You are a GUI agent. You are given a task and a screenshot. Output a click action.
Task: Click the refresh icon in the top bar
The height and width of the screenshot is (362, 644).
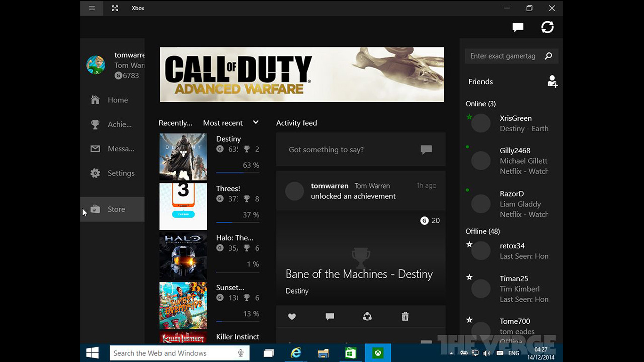(547, 27)
